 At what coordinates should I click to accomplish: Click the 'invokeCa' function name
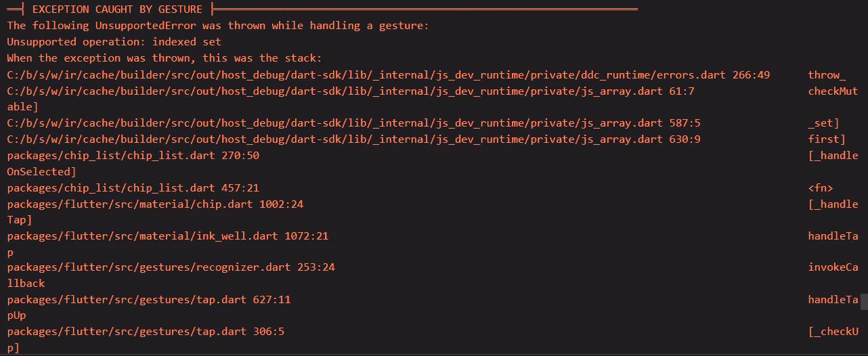[x=833, y=267]
